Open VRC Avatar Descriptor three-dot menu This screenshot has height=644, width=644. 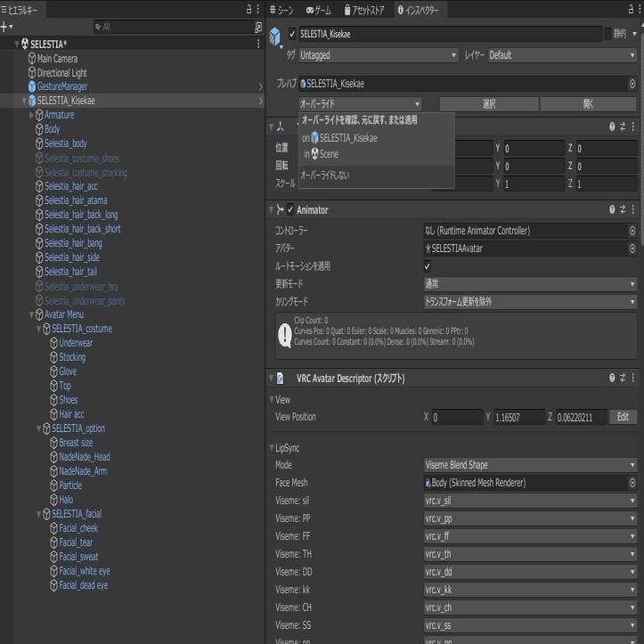tap(633, 378)
